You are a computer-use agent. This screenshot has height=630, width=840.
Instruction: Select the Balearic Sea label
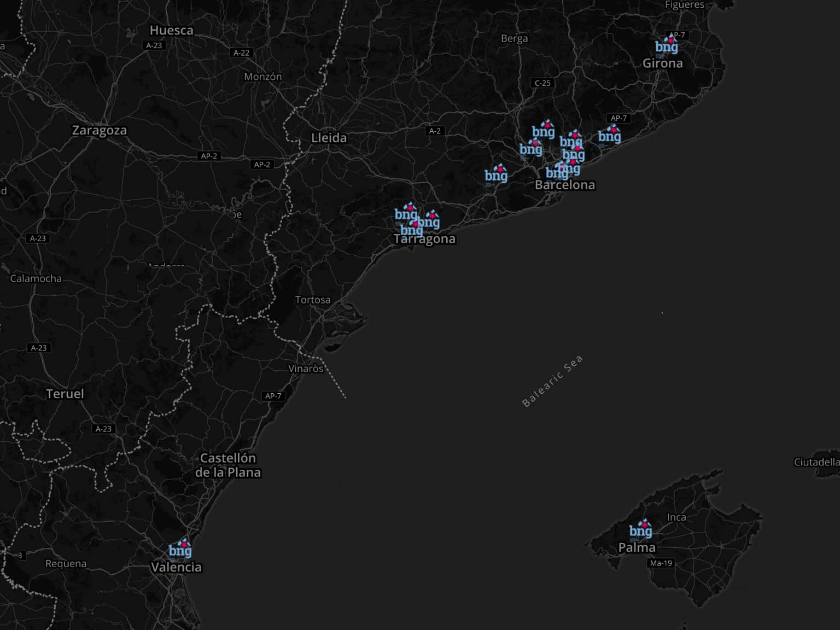pyautogui.click(x=552, y=381)
